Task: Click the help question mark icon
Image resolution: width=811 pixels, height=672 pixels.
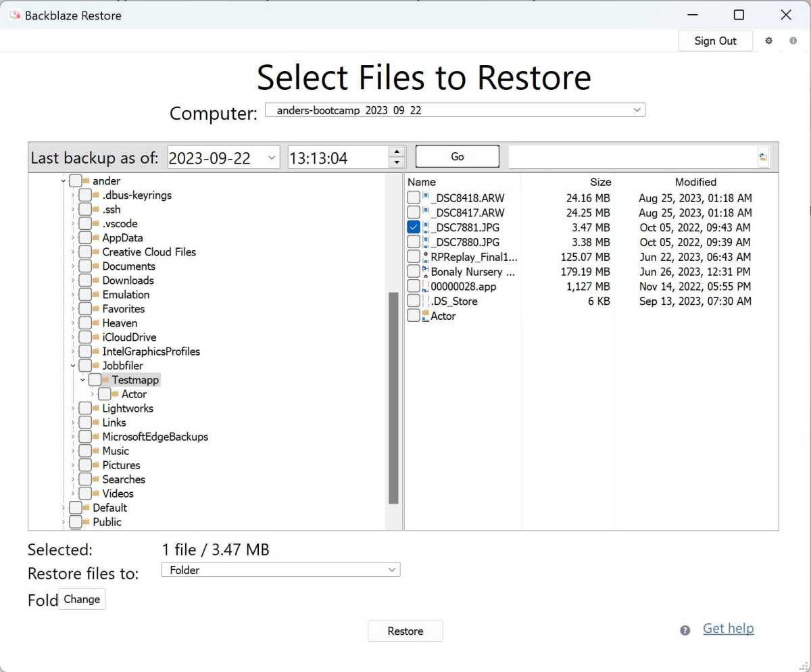Action: coord(685,630)
